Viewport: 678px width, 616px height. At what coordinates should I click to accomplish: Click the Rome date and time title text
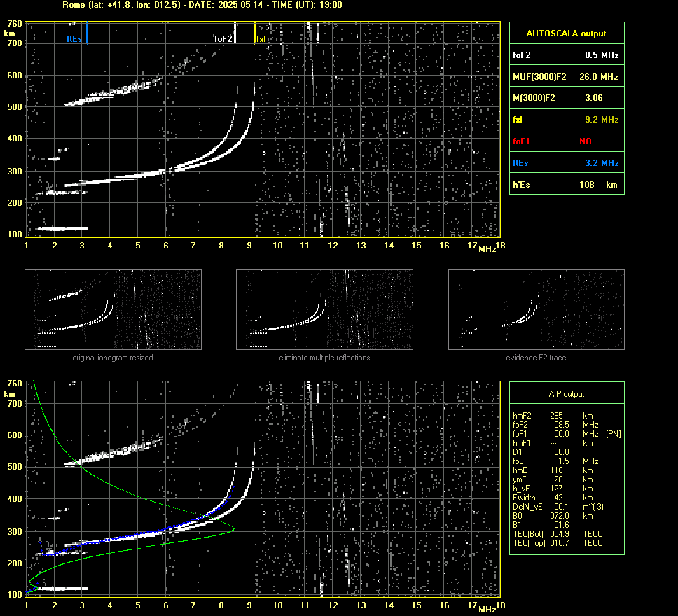pos(202,5)
